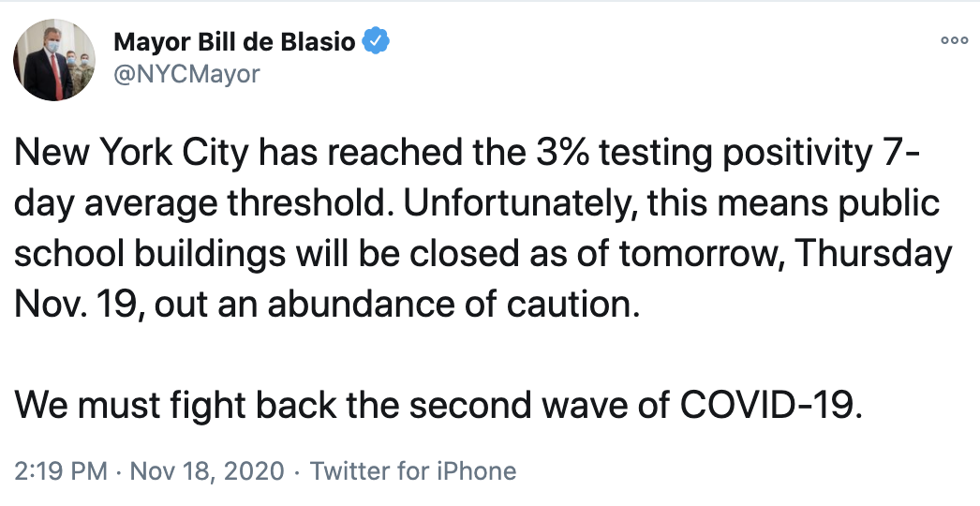Click the word Thursday in the tweet
This screenshot has height=506, width=980.
point(874,255)
